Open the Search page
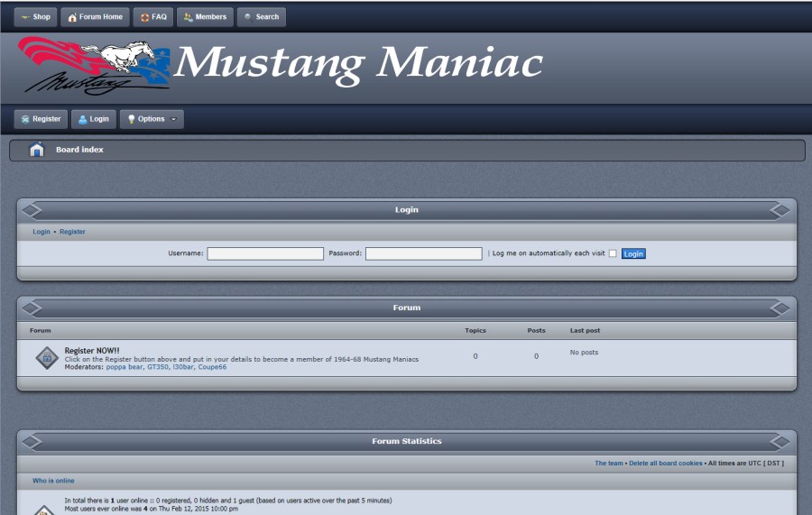This screenshot has width=812, height=515. pos(262,17)
